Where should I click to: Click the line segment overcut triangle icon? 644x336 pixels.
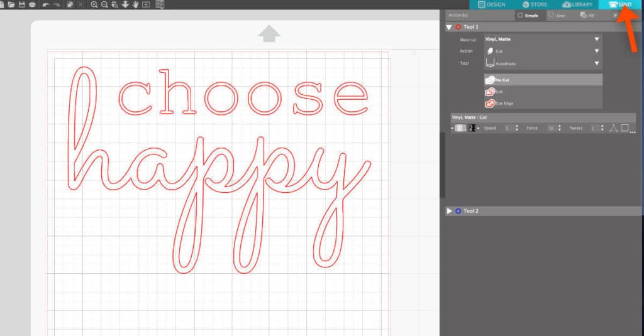click(x=614, y=128)
